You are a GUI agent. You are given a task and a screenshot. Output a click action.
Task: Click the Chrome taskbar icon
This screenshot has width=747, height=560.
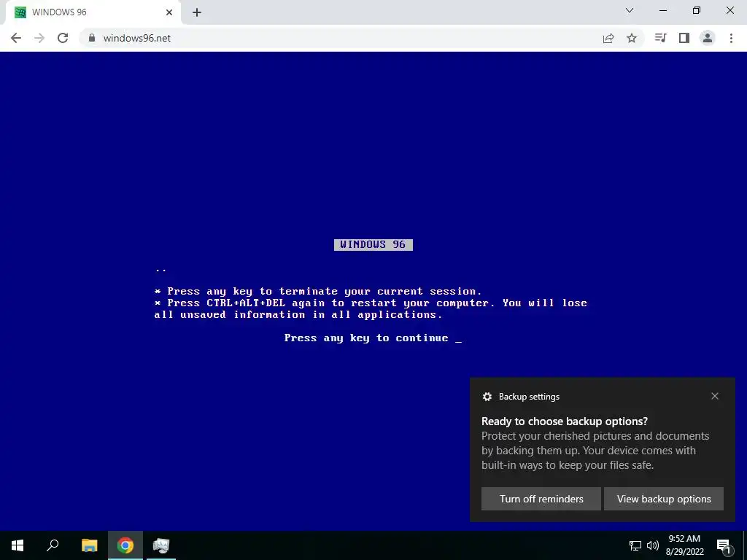[125, 545]
